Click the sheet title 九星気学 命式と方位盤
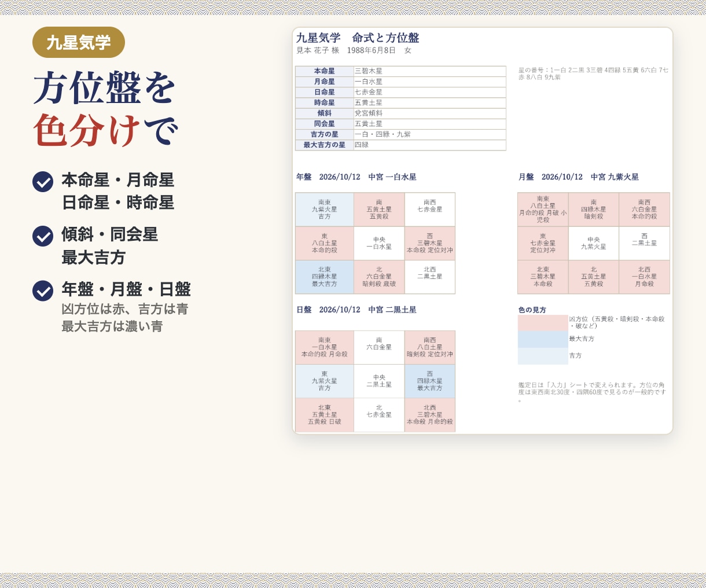 click(358, 38)
